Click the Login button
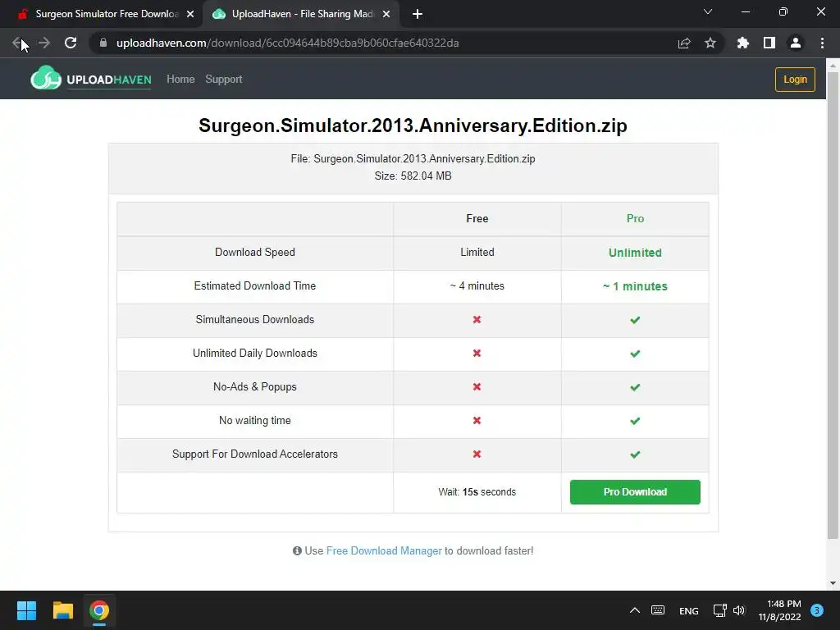The height and width of the screenshot is (630, 840). point(795,80)
